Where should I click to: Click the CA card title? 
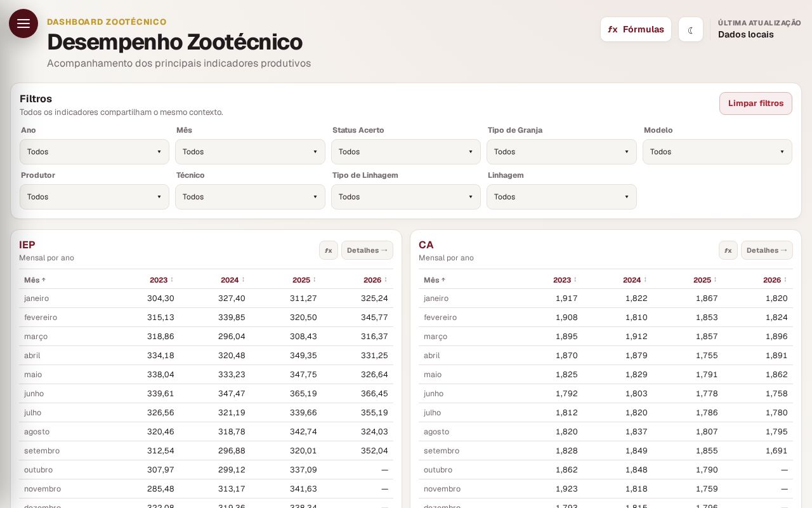426,245
